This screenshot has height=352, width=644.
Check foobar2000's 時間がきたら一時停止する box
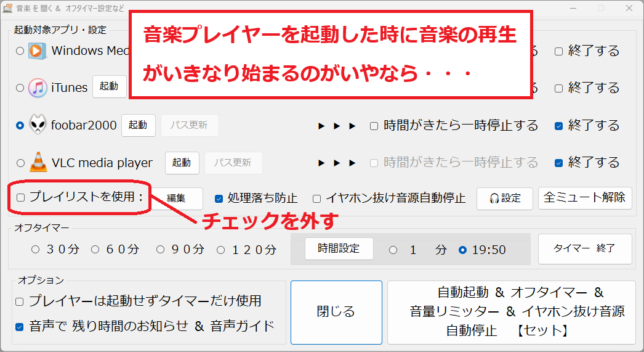(x=374, y=126)
